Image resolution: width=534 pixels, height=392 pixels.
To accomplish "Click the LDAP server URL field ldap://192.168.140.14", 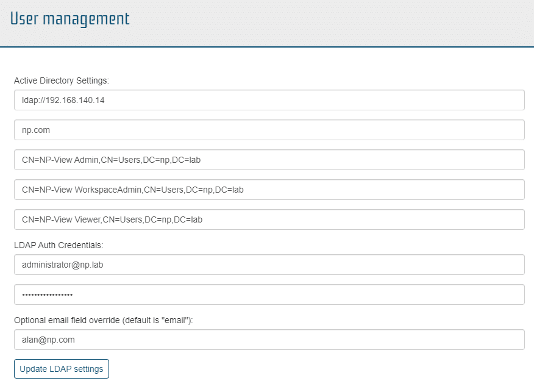I will pos(269,100).
